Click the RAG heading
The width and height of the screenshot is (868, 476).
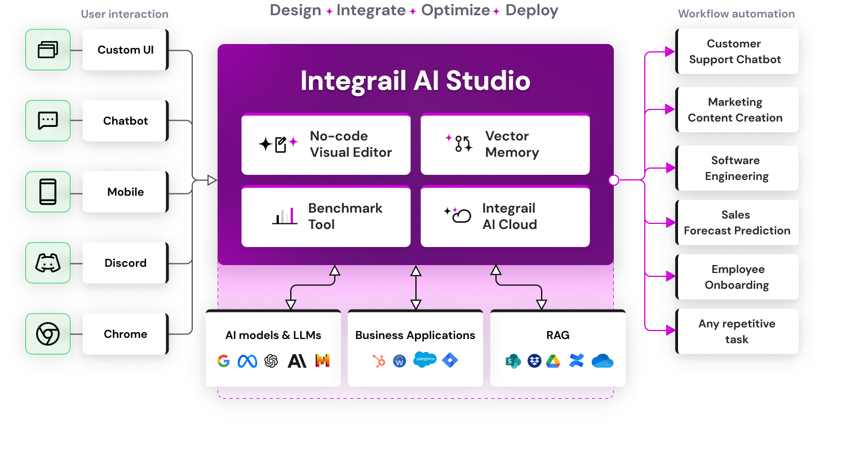(x=558, y=335)
